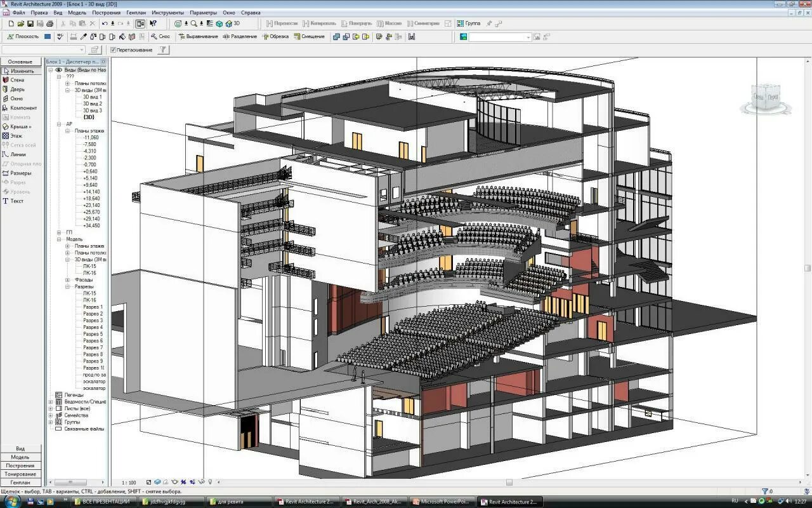The width and height of the screenshot is (812, 508).
Task: Switch to the Тонирование design bar tab
Action: click(20, 474)
